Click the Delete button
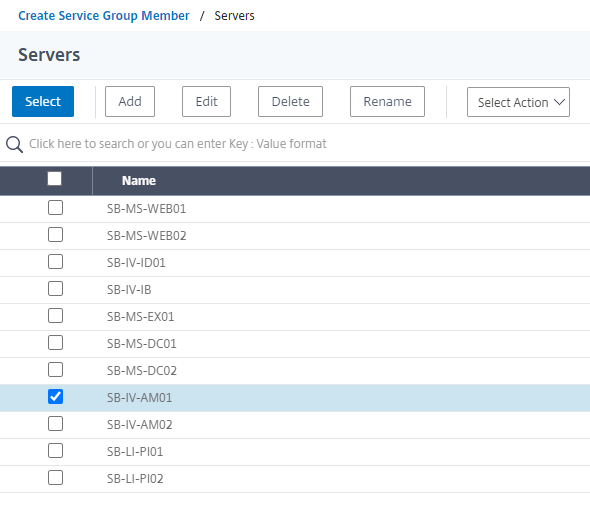Image resolution: width=590 pixels, height=507 pixels. coord(290,101)
